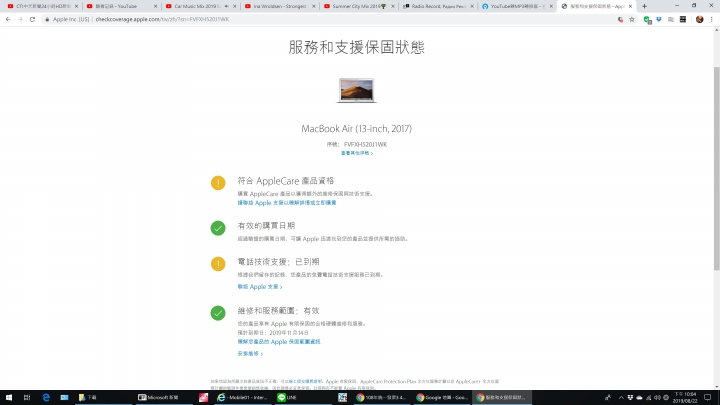
Task: Open a new browser tab
Action: pyautogui.click(x=644, y=6)
